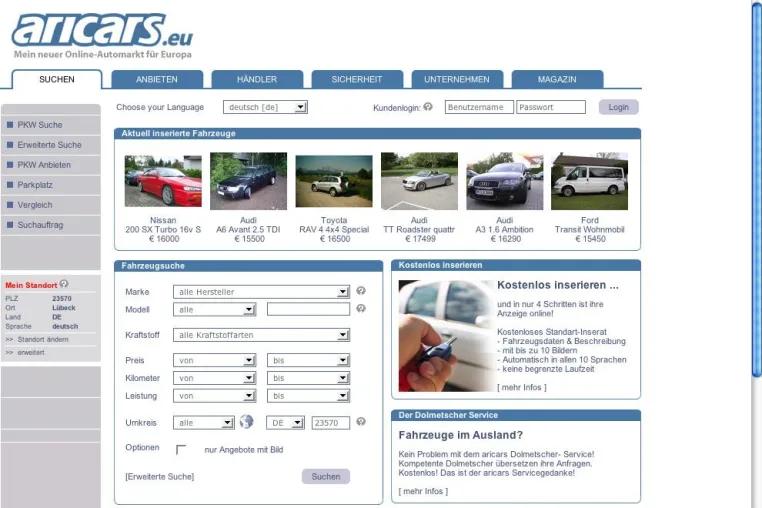Open the Kilometer bis dropdown
Viewport: 762px width, 508px height.
coord(308,378)
